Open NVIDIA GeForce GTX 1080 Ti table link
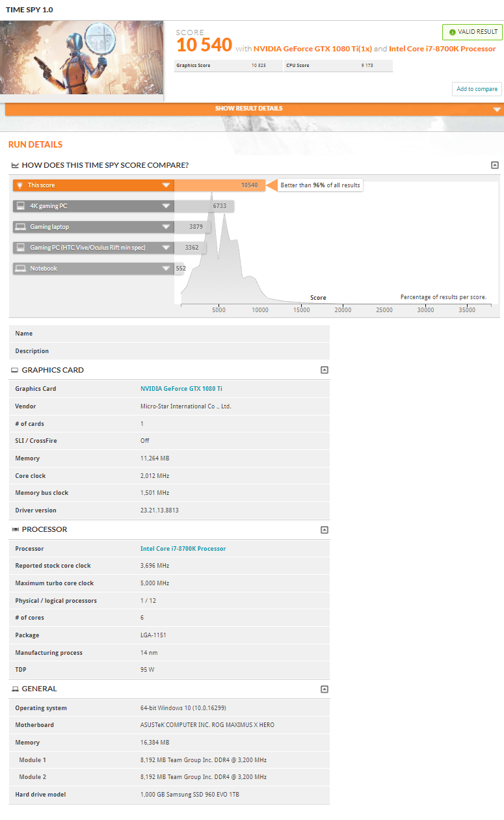Viewport: 504px width, 820px height. (181, 389)
